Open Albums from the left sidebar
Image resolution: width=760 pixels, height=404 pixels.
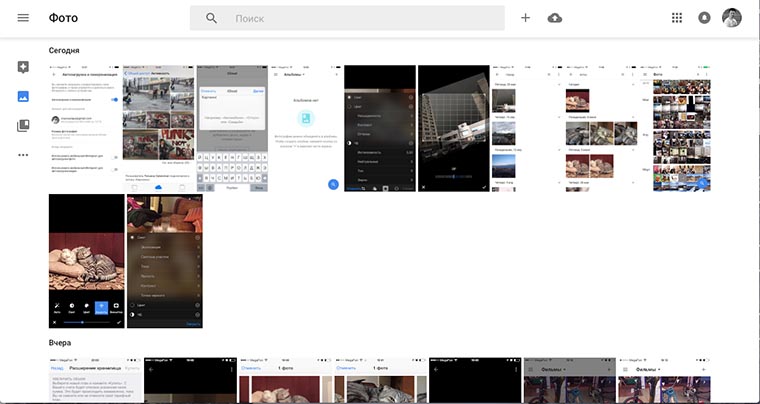(x=23, y=126)
